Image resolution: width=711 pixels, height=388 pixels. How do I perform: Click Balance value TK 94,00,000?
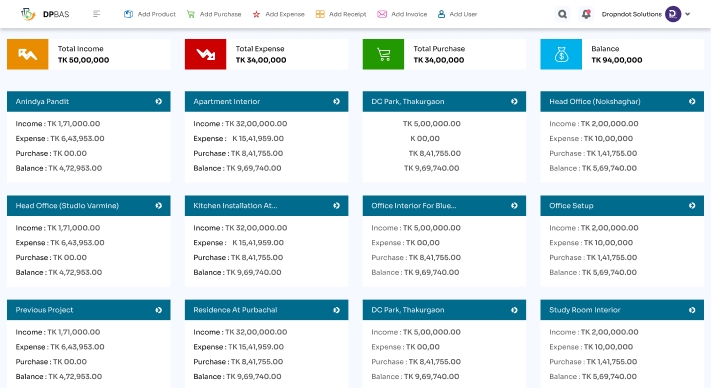(617, 60)
